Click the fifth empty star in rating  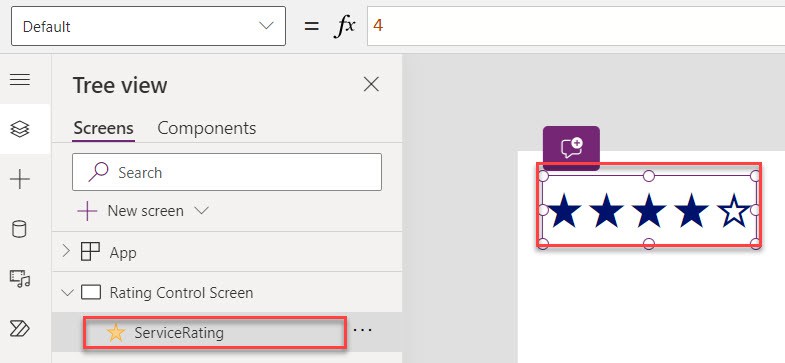pos(734,211)
